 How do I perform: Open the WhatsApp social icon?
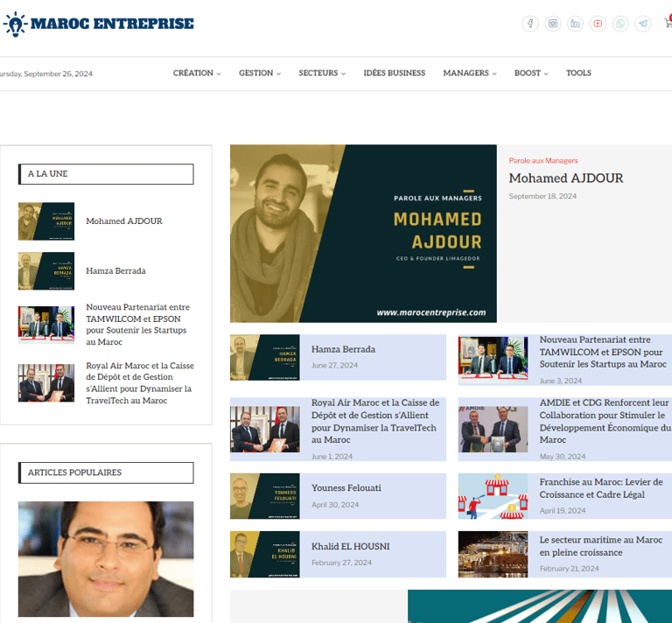620,24
